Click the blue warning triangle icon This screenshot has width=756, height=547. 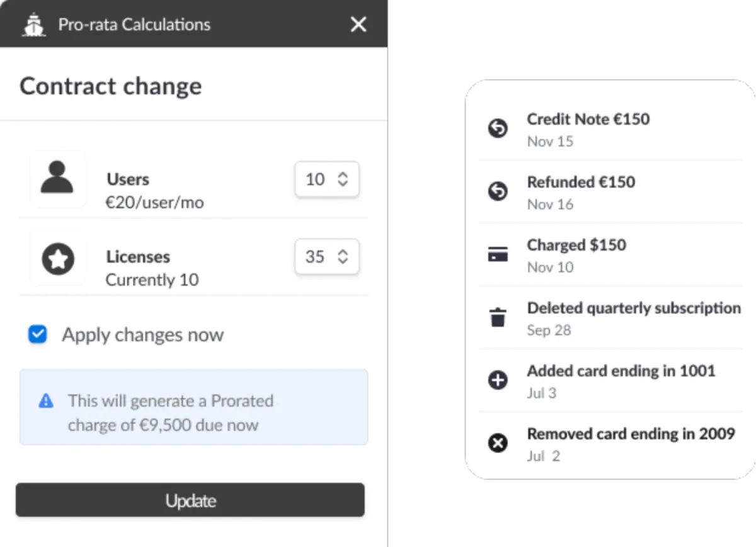(x=46, y=401)
